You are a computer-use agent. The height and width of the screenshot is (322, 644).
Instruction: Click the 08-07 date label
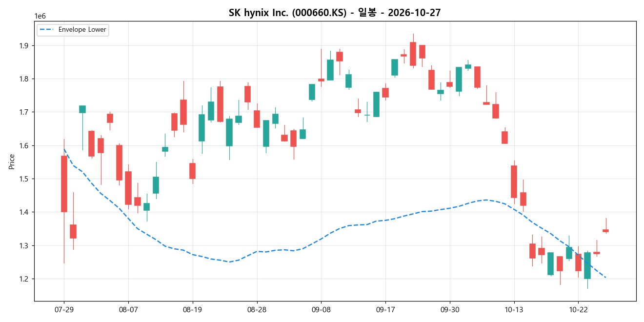click(x=128, y=309)
